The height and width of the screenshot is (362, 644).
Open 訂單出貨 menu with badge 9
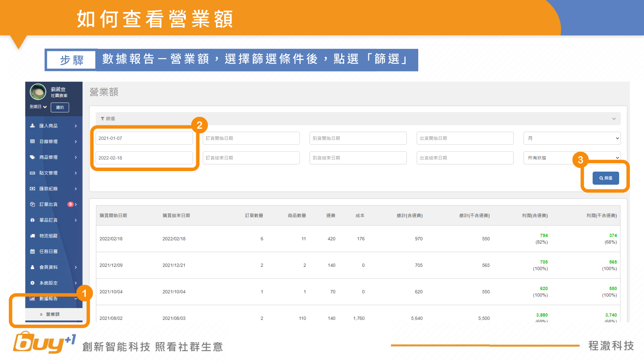pyautogui.click(x=49, y=204)
